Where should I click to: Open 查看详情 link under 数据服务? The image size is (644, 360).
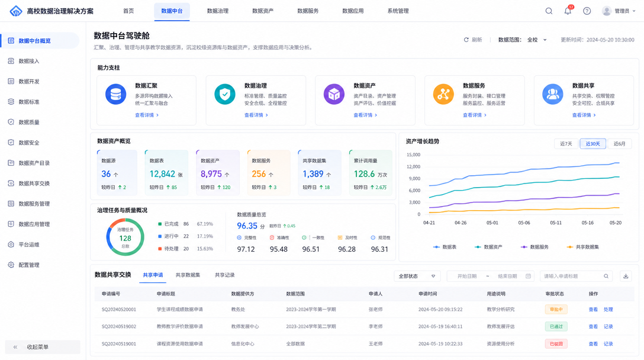[x=475, y=115]
